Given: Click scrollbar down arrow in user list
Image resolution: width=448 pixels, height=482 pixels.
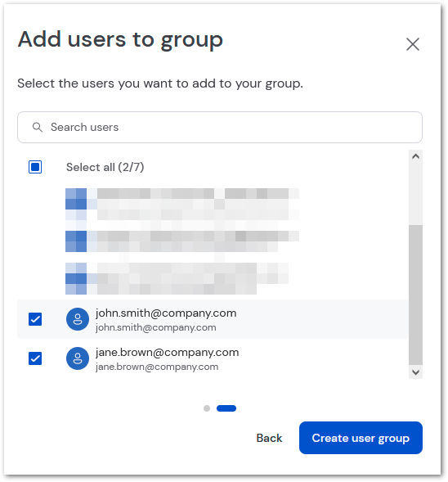Looking at the screenshot, I should coord(415,372).
